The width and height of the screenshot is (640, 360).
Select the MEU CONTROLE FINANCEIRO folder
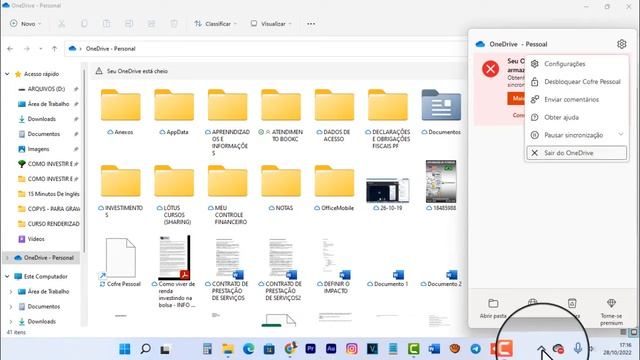coord(227,195)
